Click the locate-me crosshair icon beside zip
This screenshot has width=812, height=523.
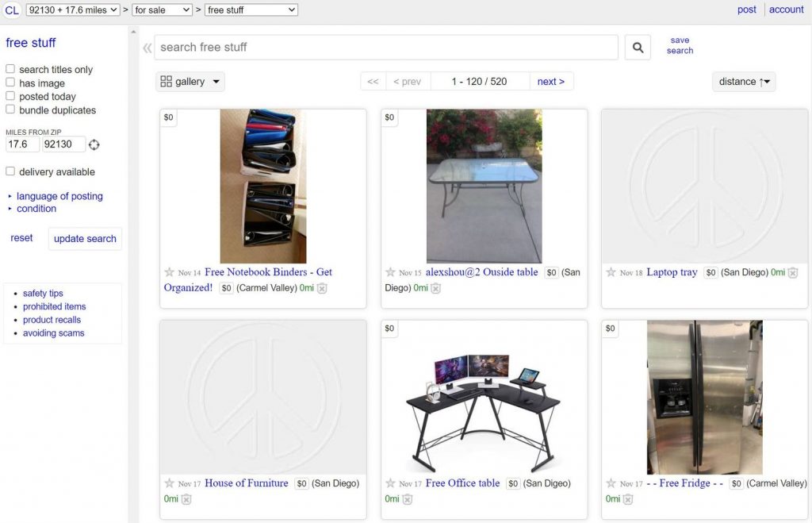pyautogui.click(x=94, y=144)
